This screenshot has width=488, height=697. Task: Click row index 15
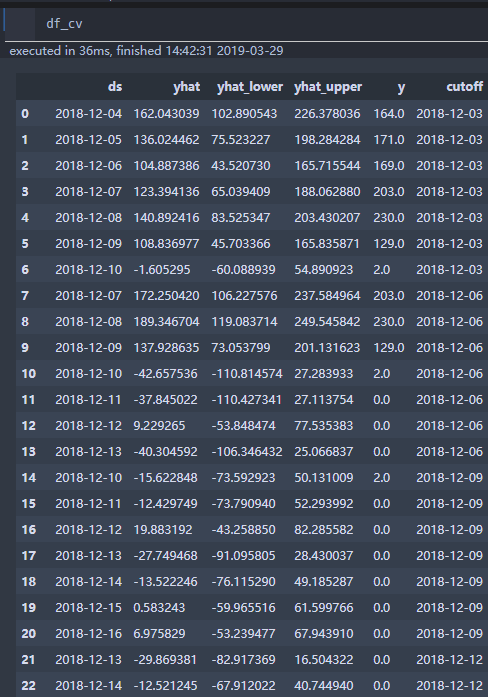[28, 504]
